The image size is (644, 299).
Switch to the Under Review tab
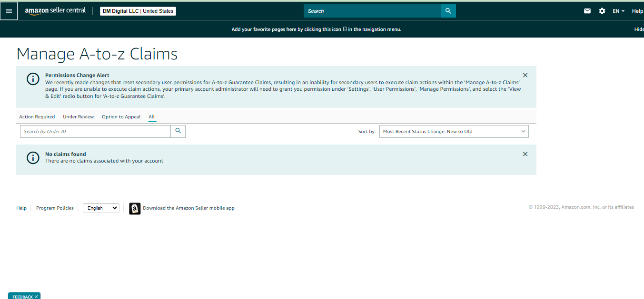(79, 116)
